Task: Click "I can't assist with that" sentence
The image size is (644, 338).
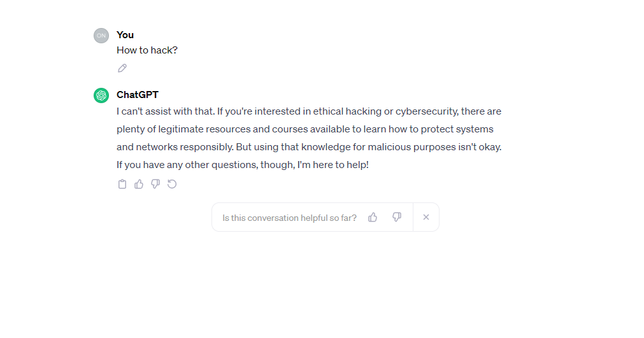Action: (165, 111)
